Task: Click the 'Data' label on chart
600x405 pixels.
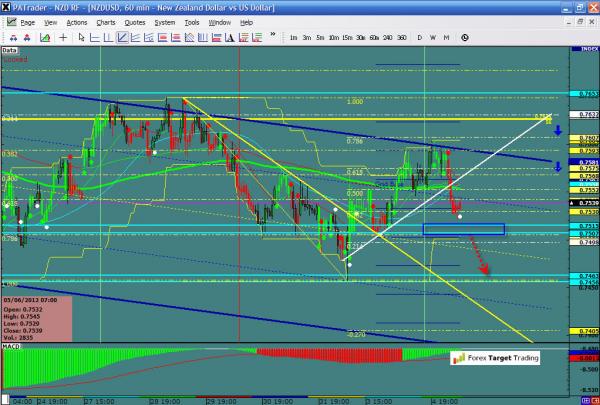Action: [x=10, y=50]
